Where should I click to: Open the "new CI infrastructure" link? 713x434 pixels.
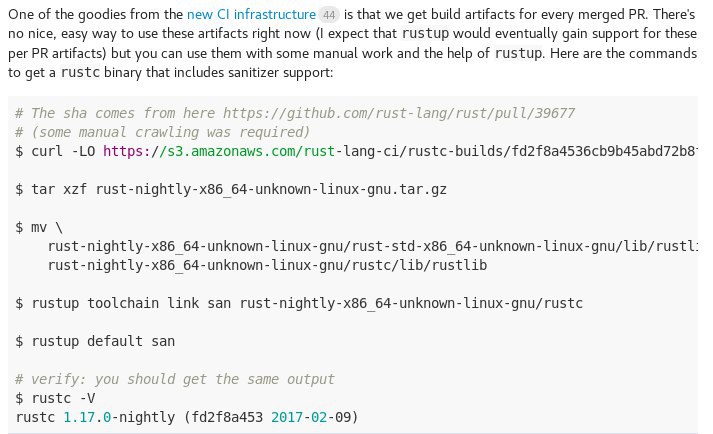[251, 15]
